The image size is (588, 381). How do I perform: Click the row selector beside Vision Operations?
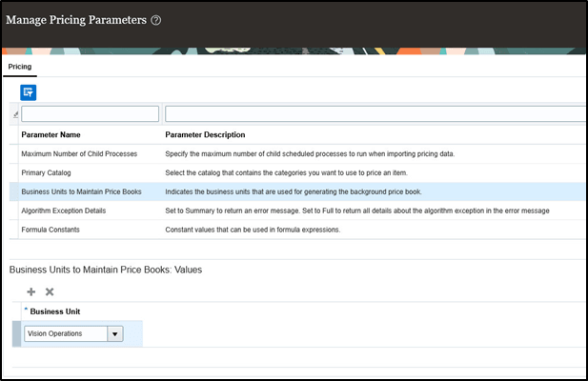click(x=16, y=333)
